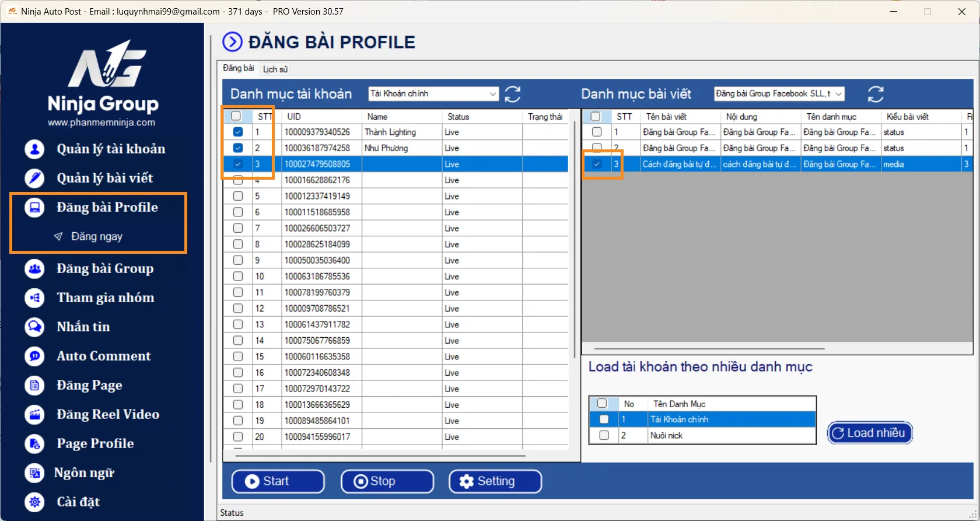
Task: Click the account list horizontal scrollbar
Action: 380,456
